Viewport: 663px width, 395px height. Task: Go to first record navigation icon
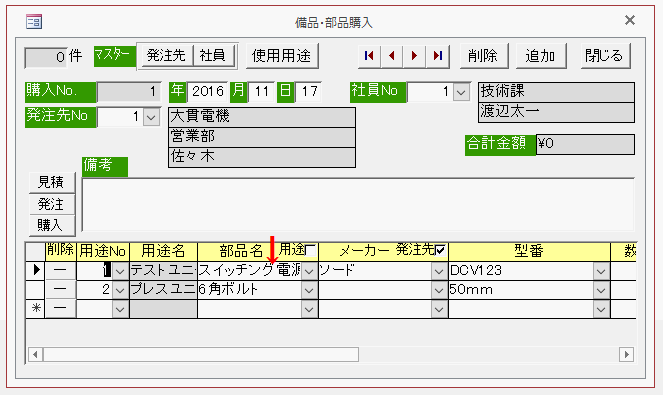click(x=369, y=56)
